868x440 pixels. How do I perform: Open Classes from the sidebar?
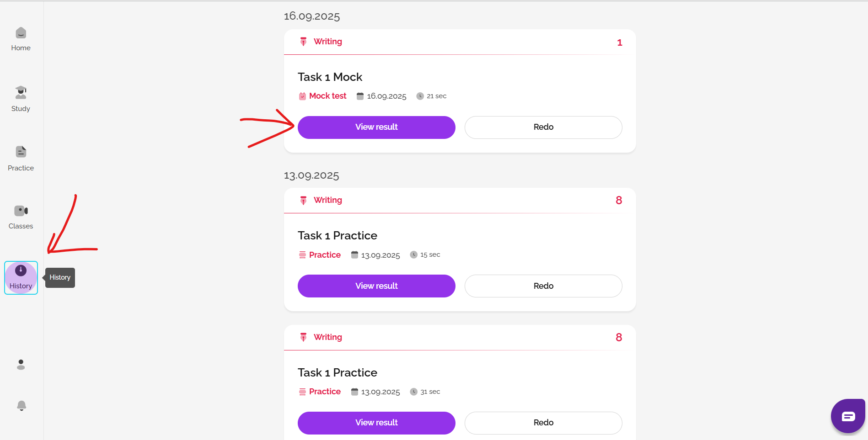pos(21,217)
